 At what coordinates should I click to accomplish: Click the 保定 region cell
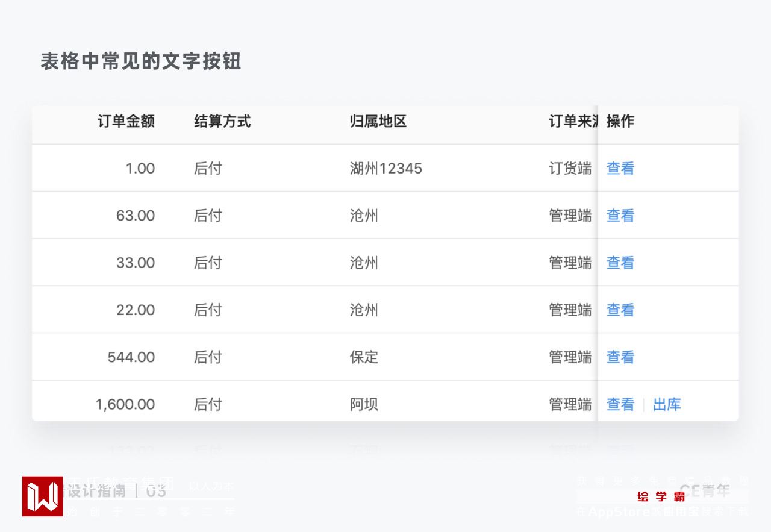(364, 357)
